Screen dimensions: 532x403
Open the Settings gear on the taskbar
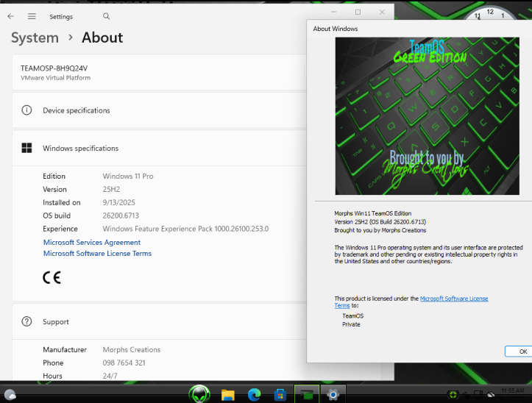pyautogui.click(x=333, y=394)
